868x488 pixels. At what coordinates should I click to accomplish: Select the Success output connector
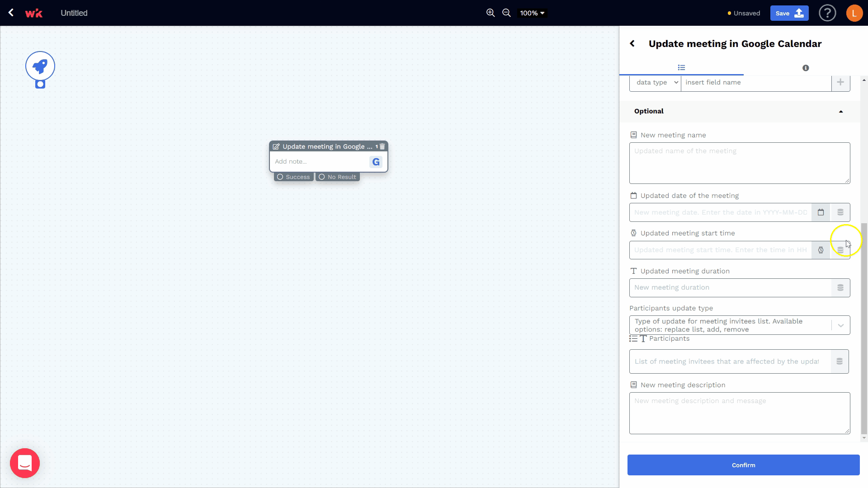[x=294, y=177]
